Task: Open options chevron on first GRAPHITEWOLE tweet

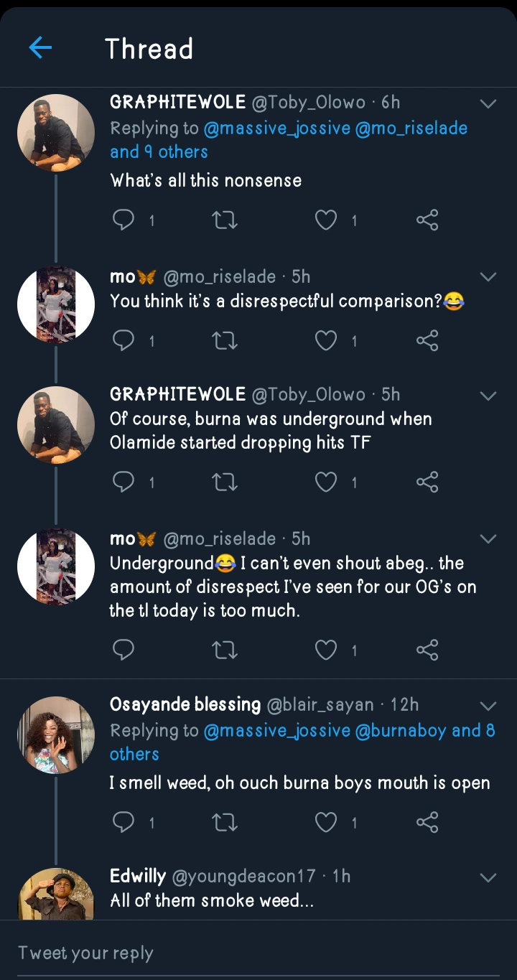Action: (x=488, y=104)
